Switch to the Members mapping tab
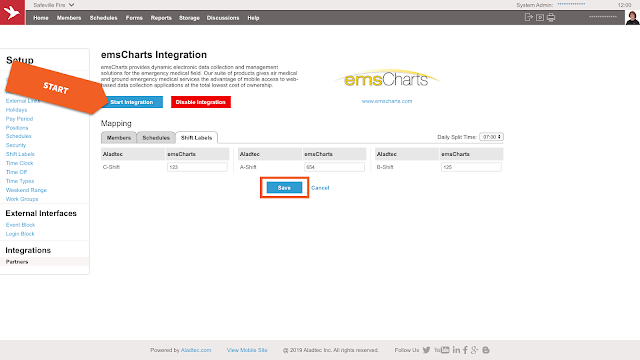This screenshot has width=640, height=360. (119, 138)
